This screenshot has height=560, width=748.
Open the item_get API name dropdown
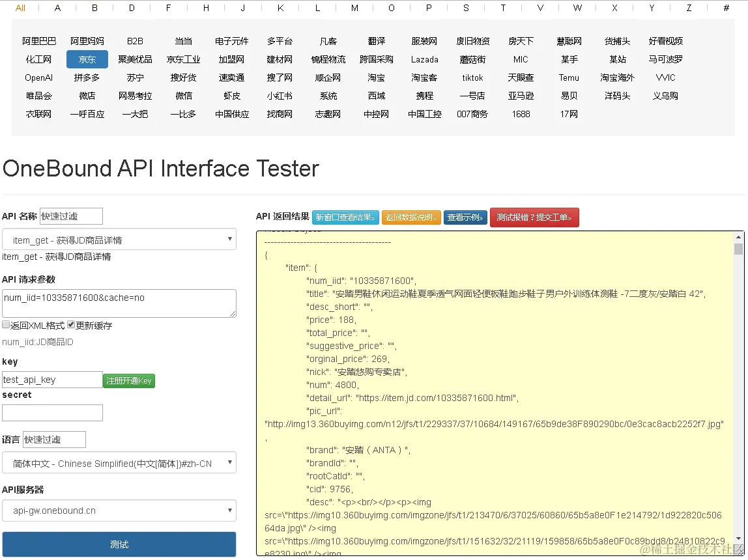[119, 239]
